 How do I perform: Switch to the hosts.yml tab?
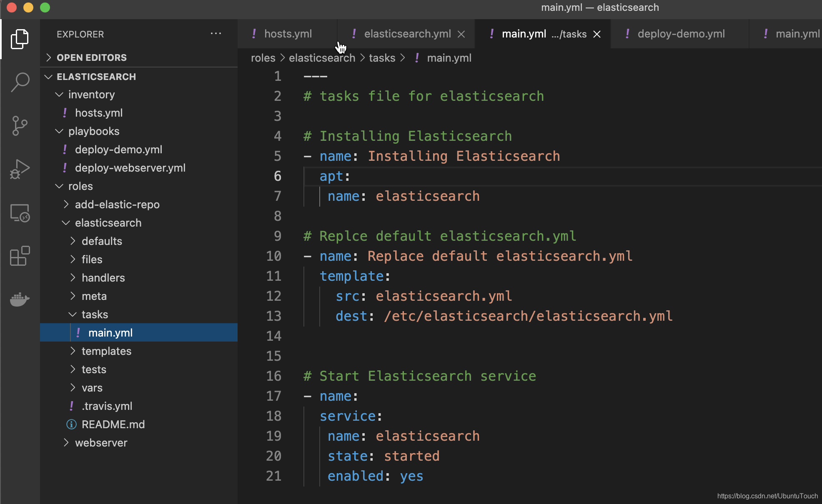pos(288,34)
